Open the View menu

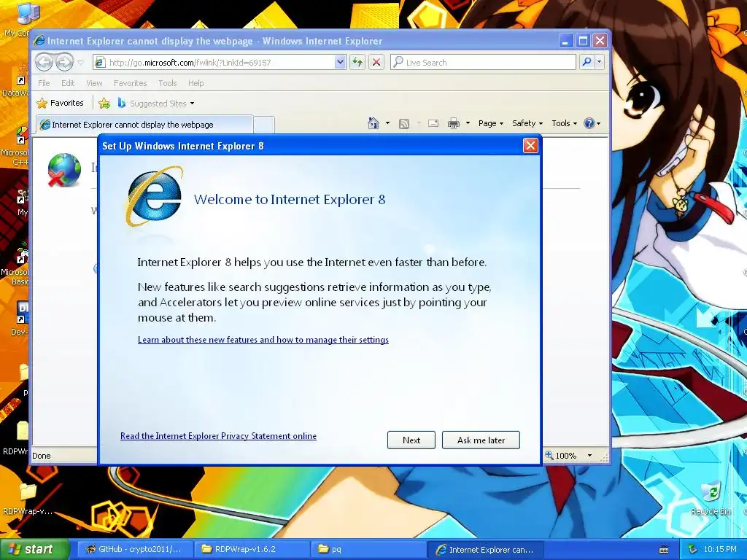point(94,83)
